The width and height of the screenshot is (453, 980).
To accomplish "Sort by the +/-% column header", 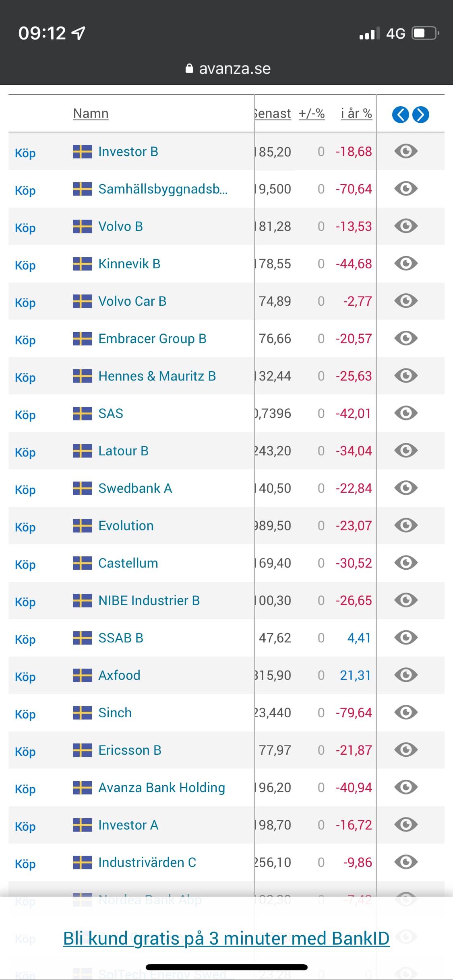I will 312,113.
